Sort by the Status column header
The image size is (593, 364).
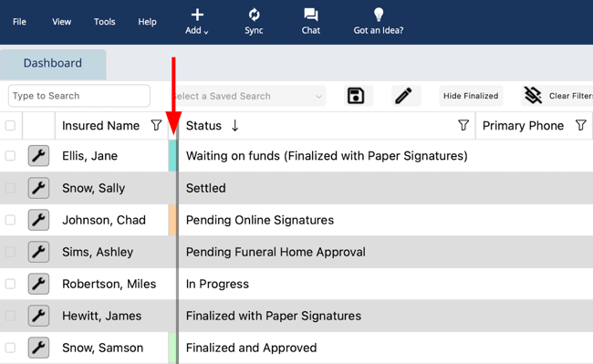pos(203,126)
